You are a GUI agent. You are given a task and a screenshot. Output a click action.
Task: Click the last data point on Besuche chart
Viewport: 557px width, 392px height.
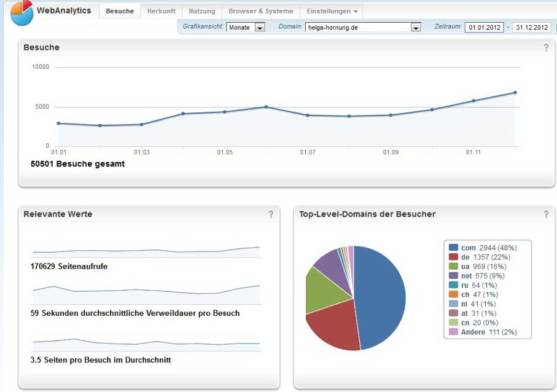tap(515, 93)
